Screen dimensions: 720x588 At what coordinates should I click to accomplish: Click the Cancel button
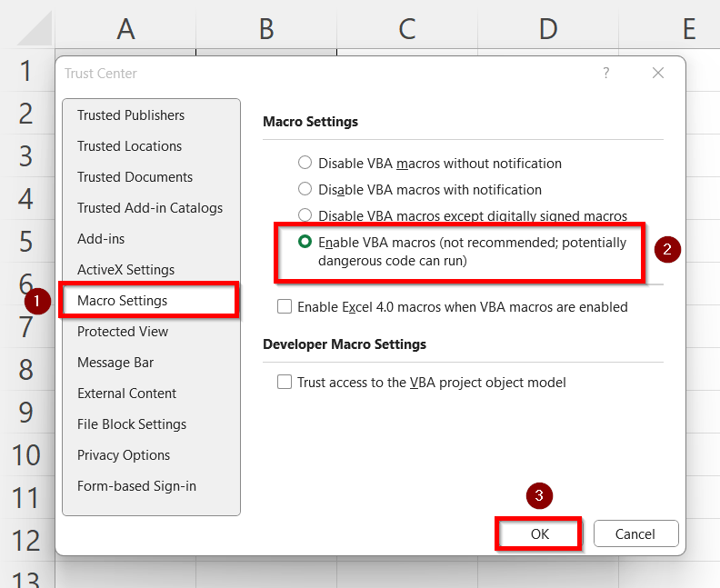tap(636, 533)
